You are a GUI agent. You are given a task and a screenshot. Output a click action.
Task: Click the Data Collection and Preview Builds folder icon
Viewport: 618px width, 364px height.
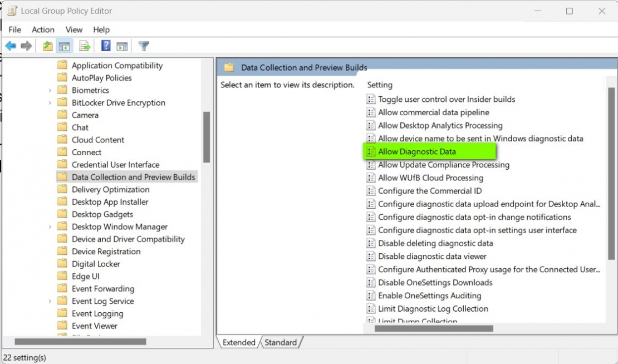click(x=63, y=176)
